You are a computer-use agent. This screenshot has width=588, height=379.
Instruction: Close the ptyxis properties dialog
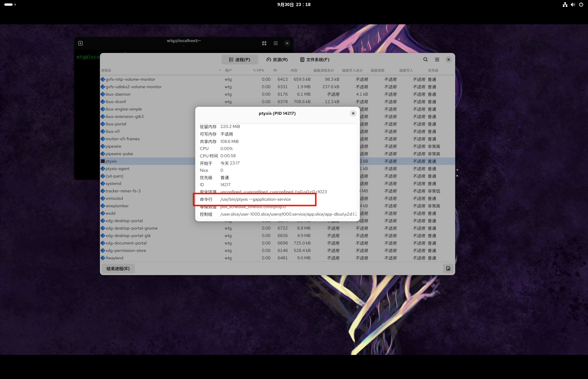pos(353,113)
